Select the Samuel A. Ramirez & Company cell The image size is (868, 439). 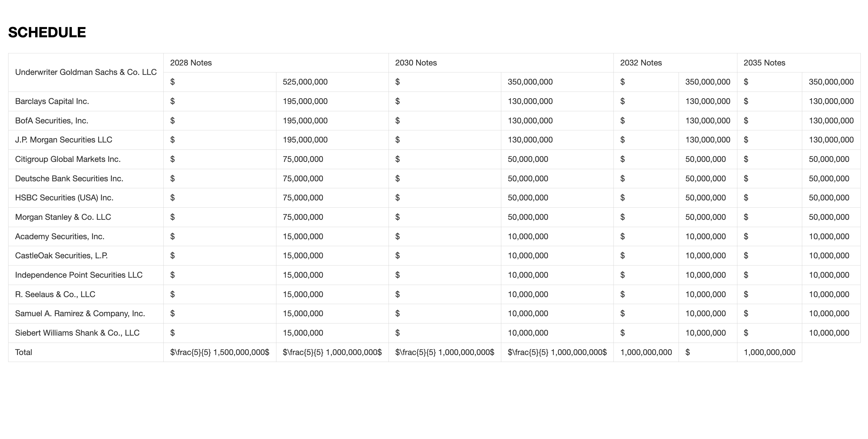point(80,313)
